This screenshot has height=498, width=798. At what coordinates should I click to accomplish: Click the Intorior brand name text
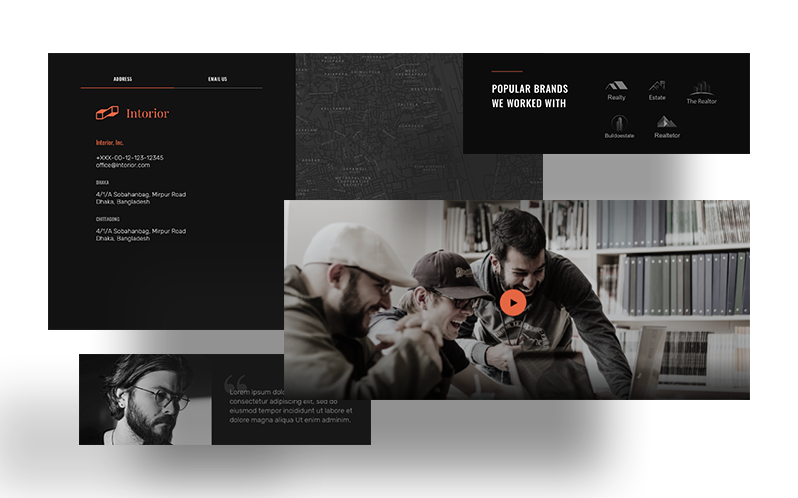point(148,114)
